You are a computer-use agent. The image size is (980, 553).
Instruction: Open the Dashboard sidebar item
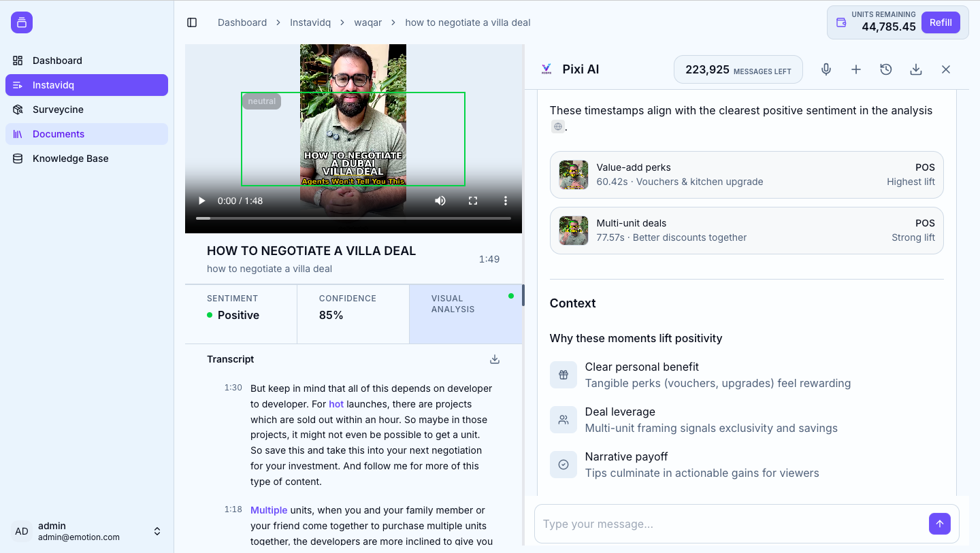86,61
